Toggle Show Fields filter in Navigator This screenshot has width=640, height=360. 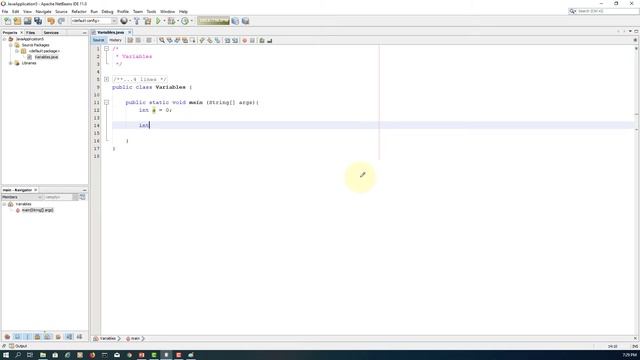pos(17,337)
